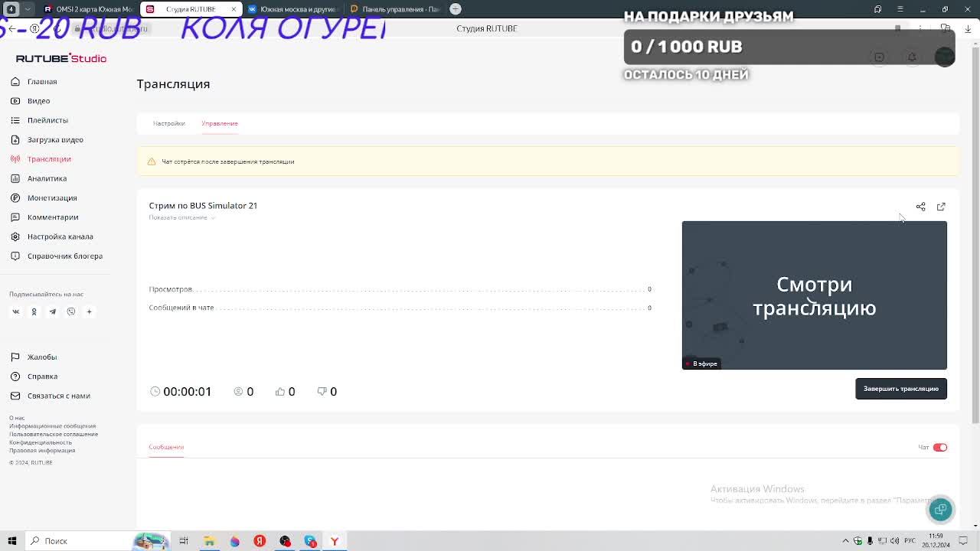The width and height of the screenshot is (980, 551).
Task: Turn off the Чат toggle switch
Action: click(x=940, y=448)
